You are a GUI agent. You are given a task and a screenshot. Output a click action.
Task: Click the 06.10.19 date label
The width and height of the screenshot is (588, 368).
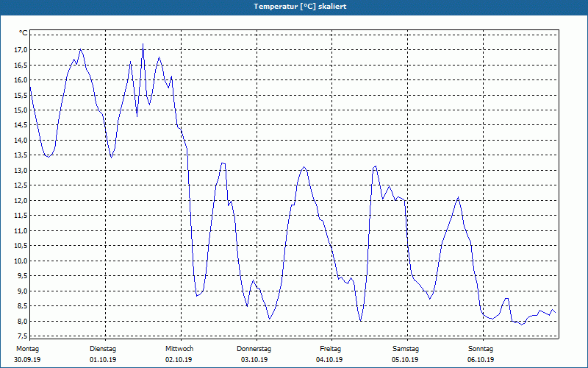tap(481, 360)
